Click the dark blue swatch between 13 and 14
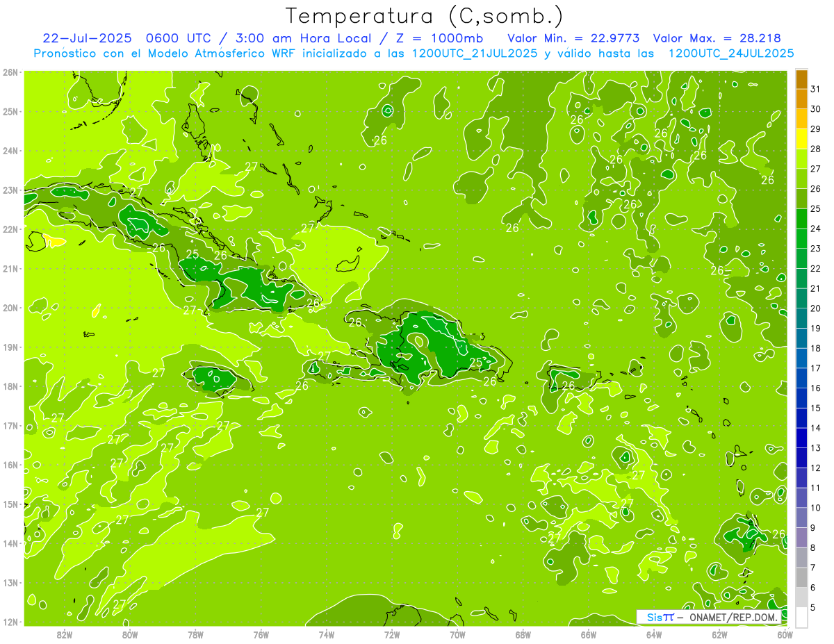The image size is (834, 644). [x=801, y=437]
